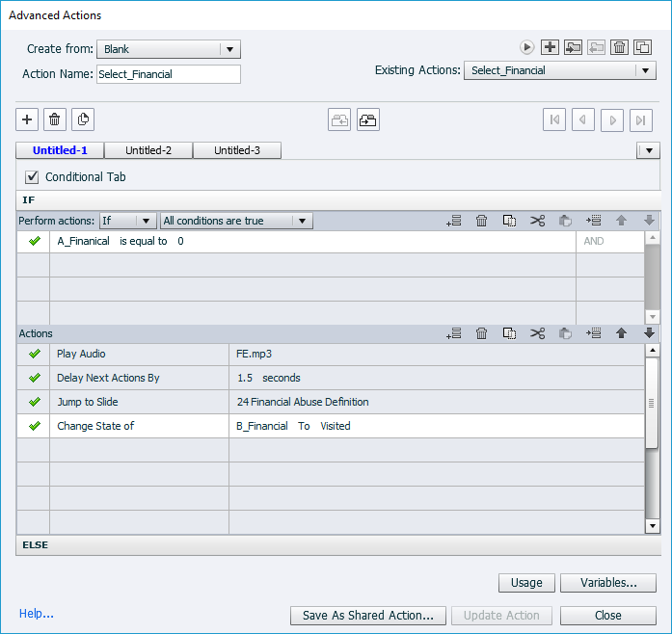Click the Action Name text field

(168, 74)
